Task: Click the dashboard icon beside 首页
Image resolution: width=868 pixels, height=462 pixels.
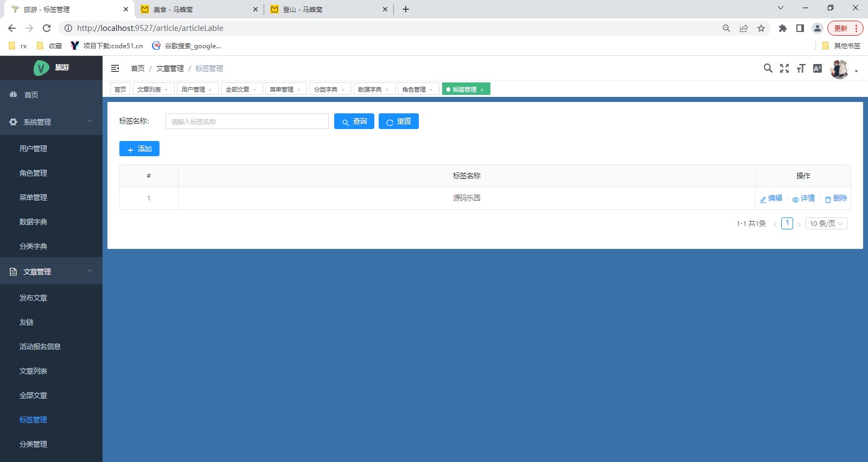Action: coord(13,94)
